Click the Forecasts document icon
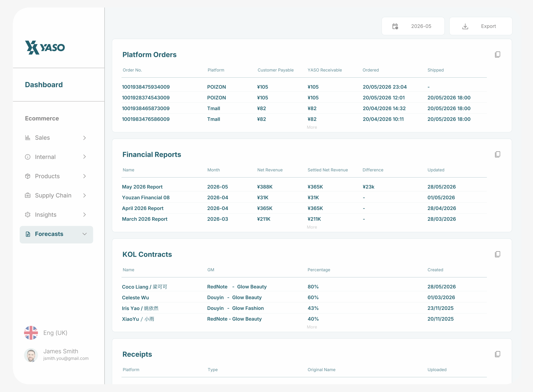533x392 pixels. (x=28, y=234)
